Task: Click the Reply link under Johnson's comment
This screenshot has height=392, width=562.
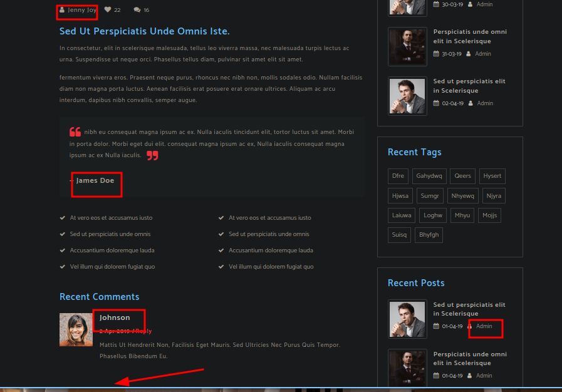Action: [x=143, y=331]
